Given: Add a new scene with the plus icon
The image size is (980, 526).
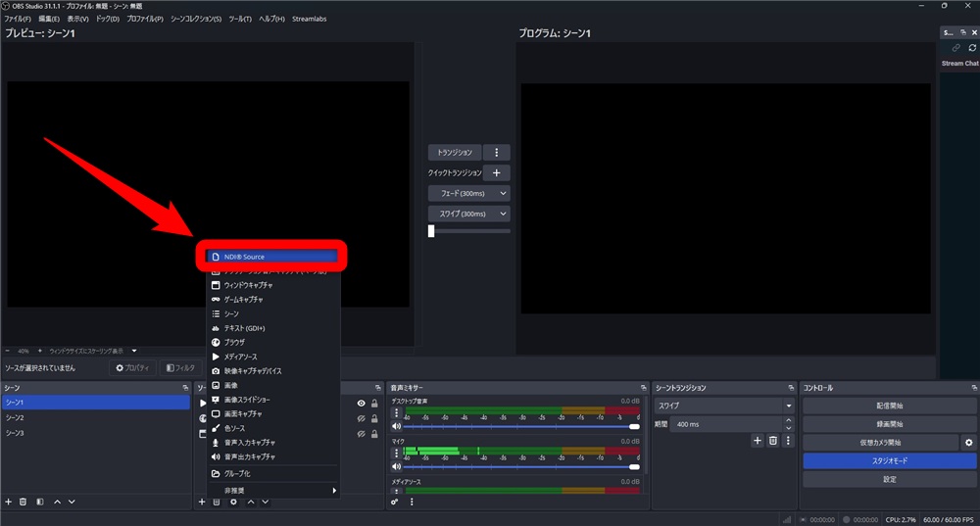Looking at the screenshot, I should click(8, 502).
